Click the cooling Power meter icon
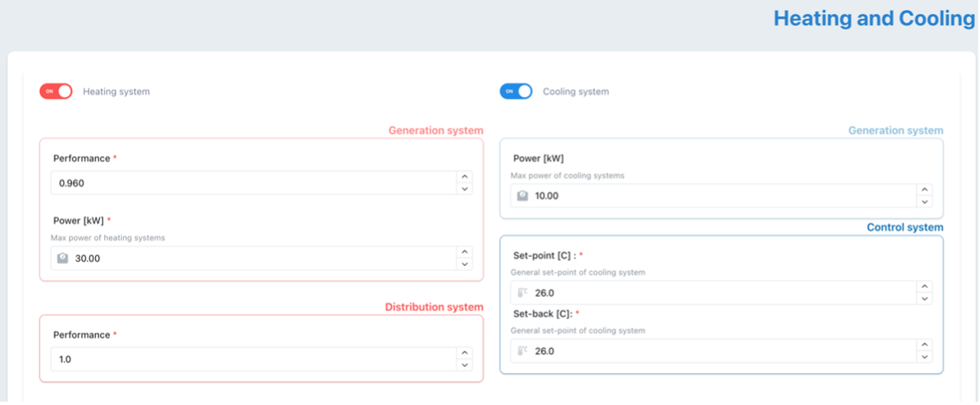This screenshot has height=405, width=980. [x=522, y=196]
